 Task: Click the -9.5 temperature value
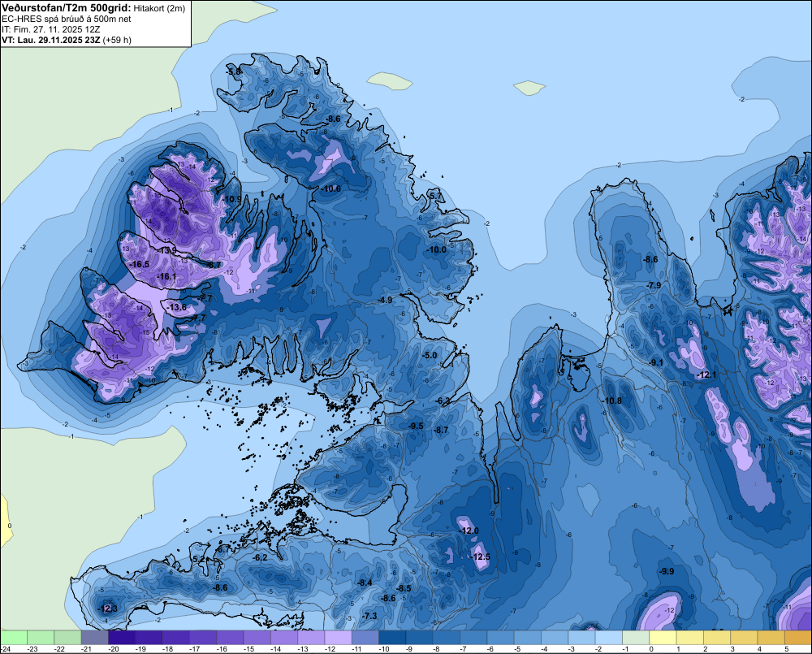(416, 426)
